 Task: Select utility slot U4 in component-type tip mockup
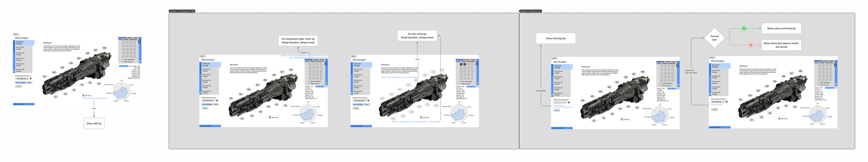(x=269, y=107)
